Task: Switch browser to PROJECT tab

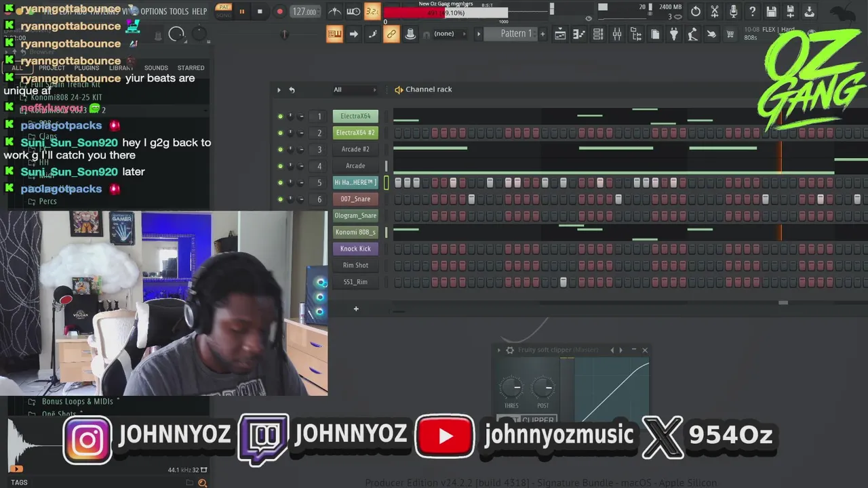Action: pos(52,68)
